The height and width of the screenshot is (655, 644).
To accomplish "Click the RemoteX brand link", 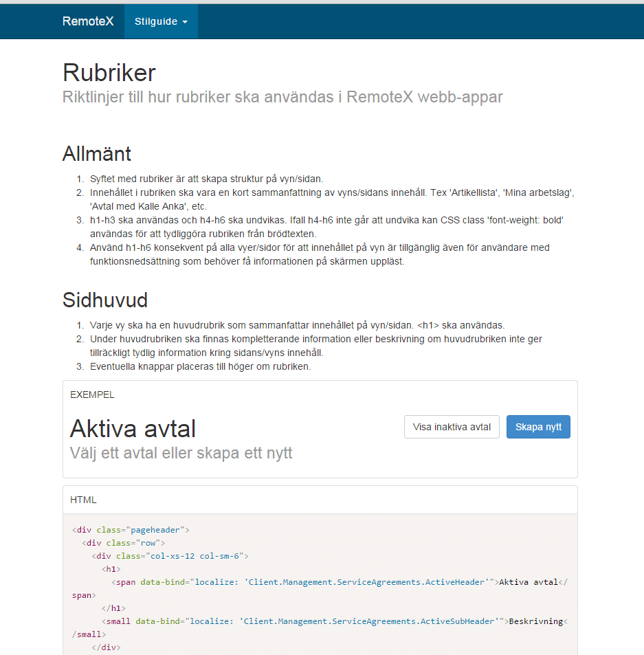I will tap(88, 21).
